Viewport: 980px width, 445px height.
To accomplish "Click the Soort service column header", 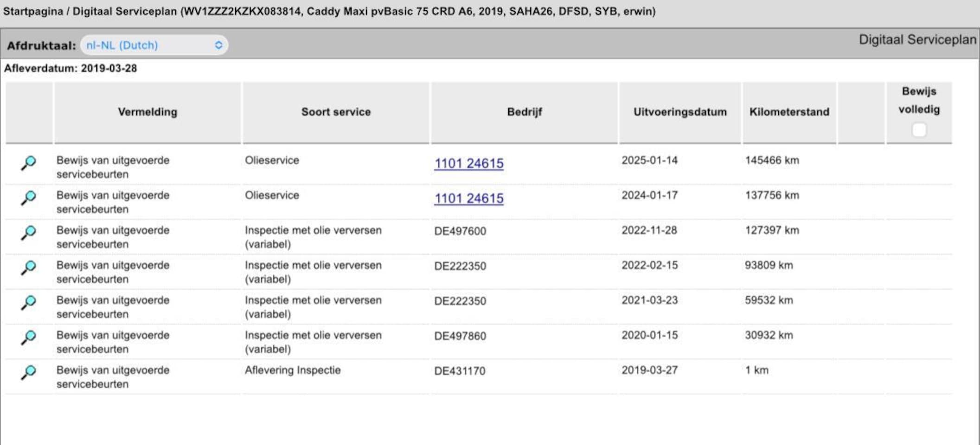I will pos(336,112).
